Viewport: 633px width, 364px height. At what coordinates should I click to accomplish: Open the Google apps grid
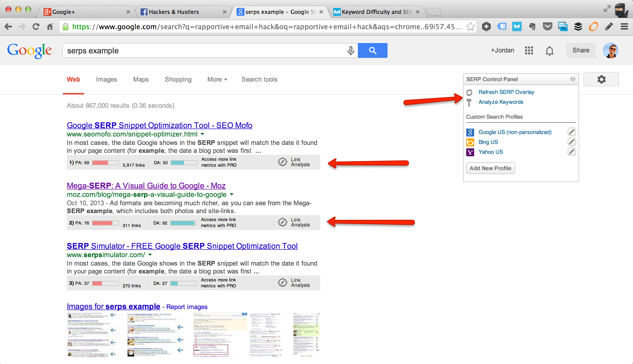[x=529, y=50]
